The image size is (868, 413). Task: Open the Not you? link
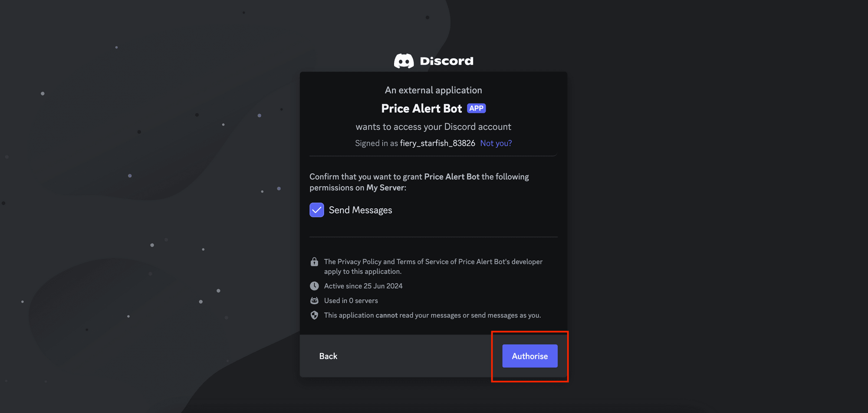496,143
